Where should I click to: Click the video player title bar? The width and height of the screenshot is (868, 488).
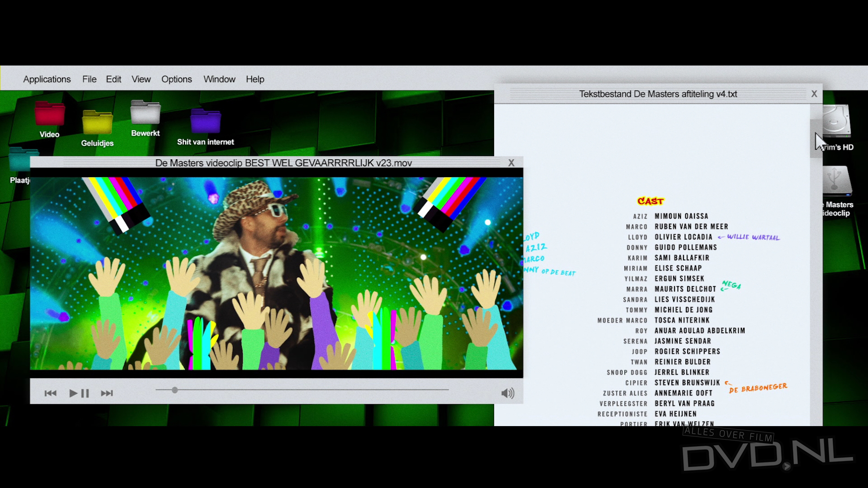(276, 163)
